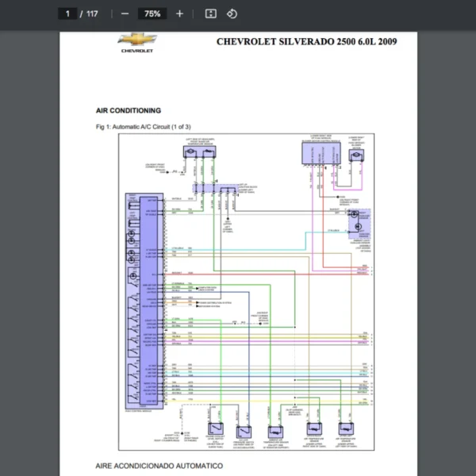Click the zoom out minus button

pyautogui.click(x=125, y=13)
